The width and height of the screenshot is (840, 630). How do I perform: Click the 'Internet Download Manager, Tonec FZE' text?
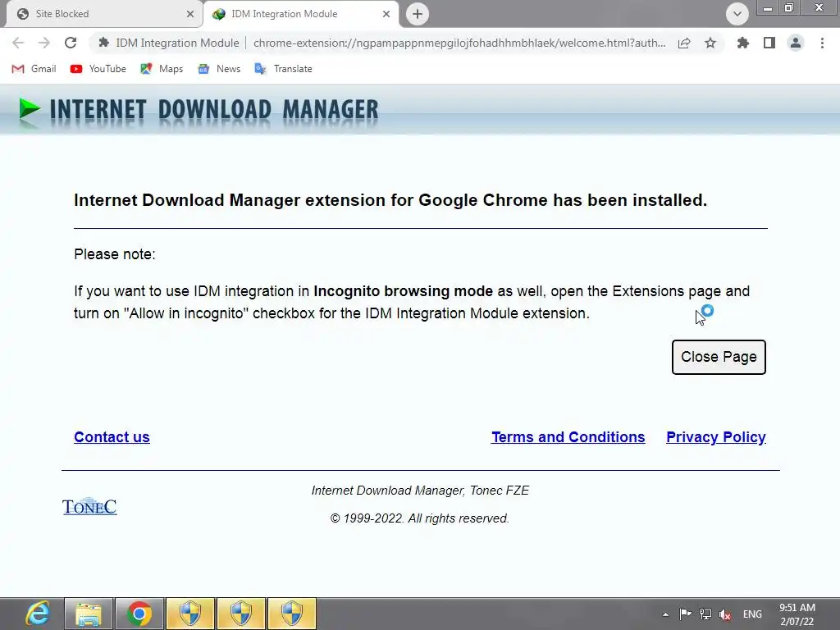click(420, 491)
